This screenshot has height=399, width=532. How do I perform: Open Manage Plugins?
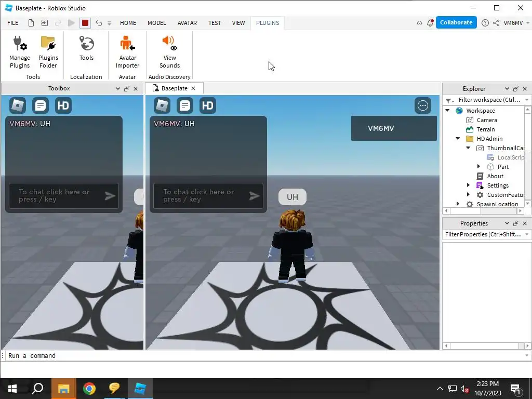pyautogui.click(x=20, y=52)
